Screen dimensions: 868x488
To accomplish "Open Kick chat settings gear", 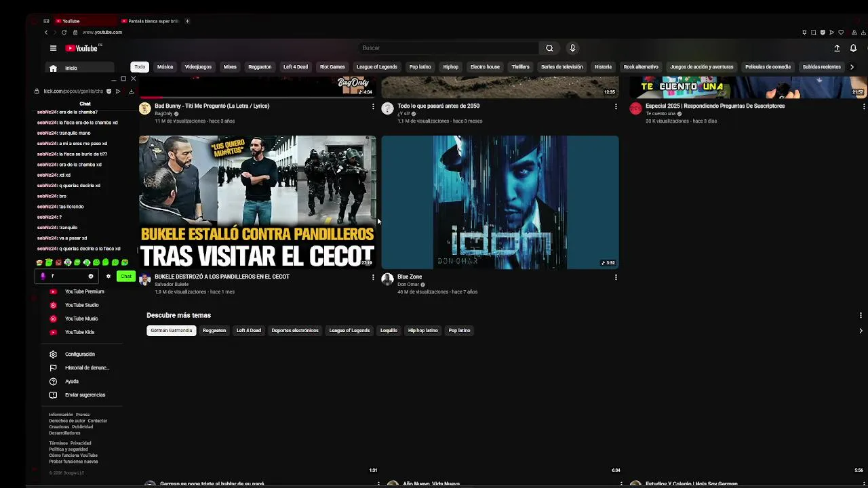I will pyautogui.click(x=108, y=277).
